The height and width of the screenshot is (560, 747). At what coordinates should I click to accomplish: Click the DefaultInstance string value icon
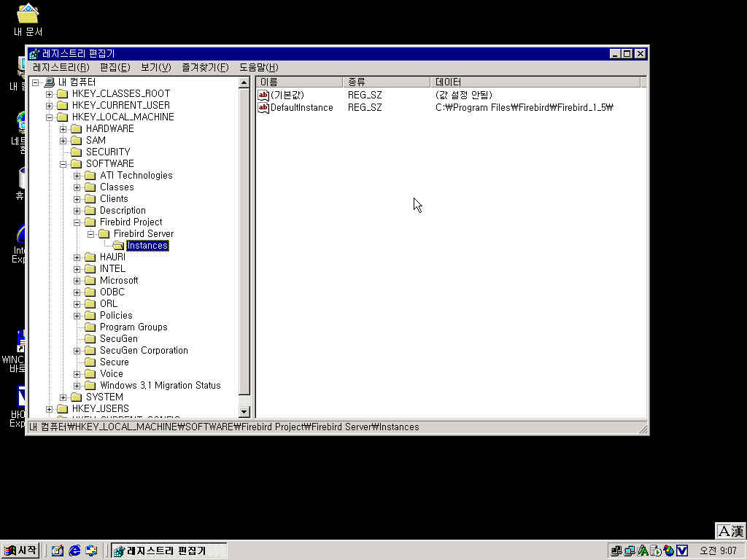[263, 108]
